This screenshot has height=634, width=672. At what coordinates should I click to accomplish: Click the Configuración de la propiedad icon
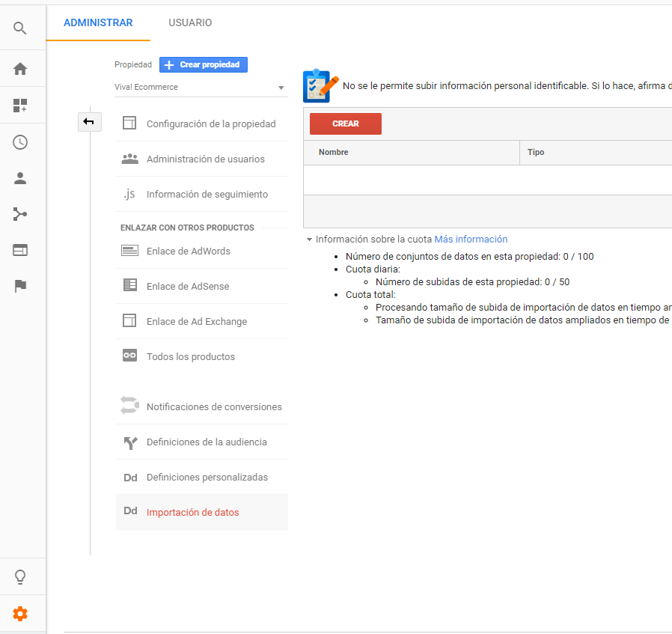pos(129,123)
